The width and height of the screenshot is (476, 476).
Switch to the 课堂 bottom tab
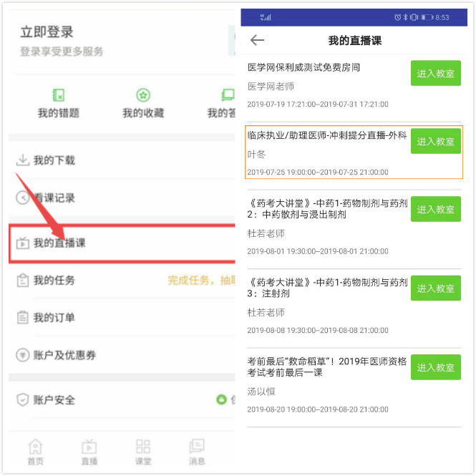pyautogui.click(x=143, y=452)
